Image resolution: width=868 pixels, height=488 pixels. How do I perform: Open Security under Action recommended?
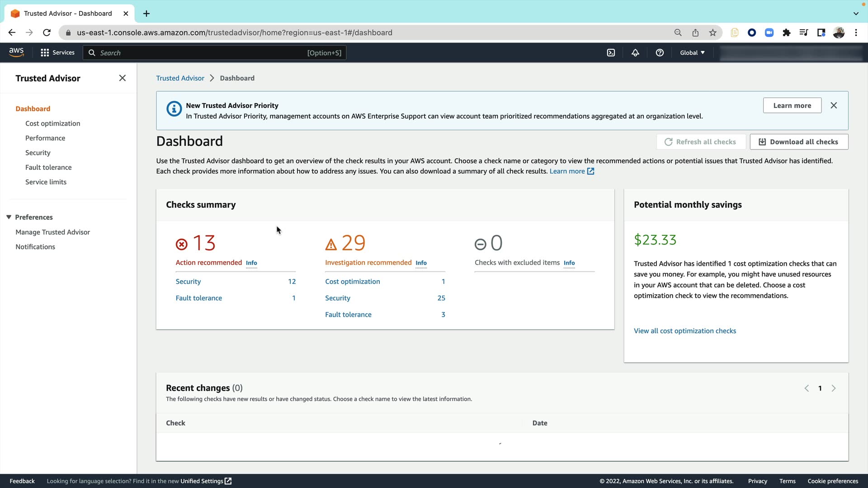188,282
